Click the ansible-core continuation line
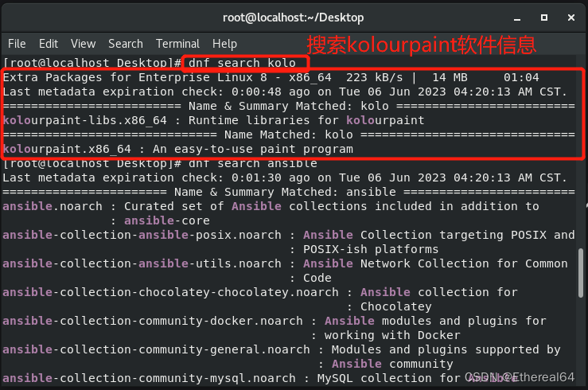Screen dimensions: 588x390 pos(160,220)
